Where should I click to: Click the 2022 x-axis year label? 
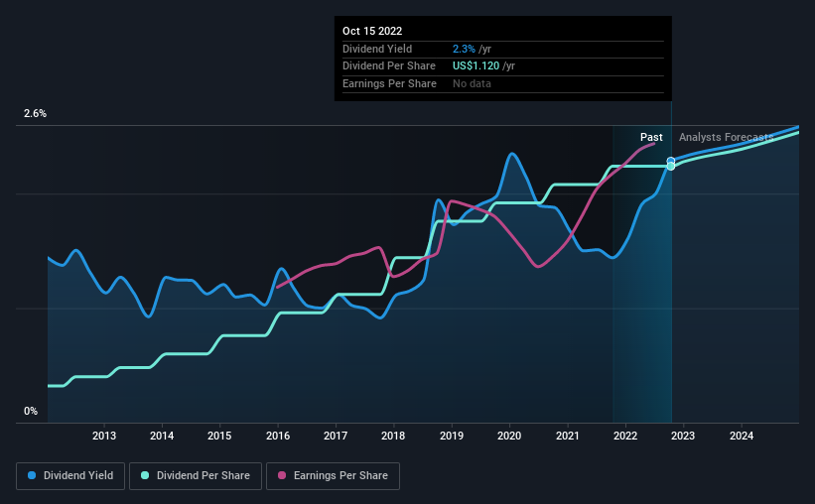[625, 436]
